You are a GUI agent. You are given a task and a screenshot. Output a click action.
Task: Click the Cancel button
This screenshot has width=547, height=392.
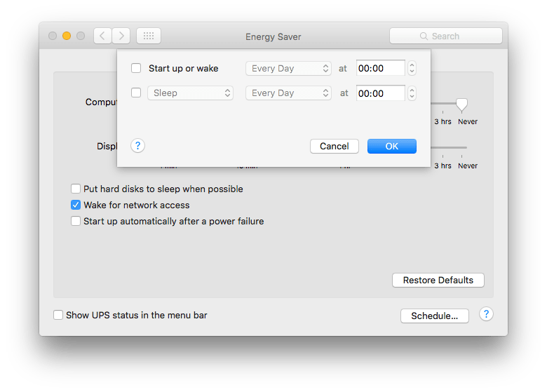pyautogui.click(x=335, y=146)
